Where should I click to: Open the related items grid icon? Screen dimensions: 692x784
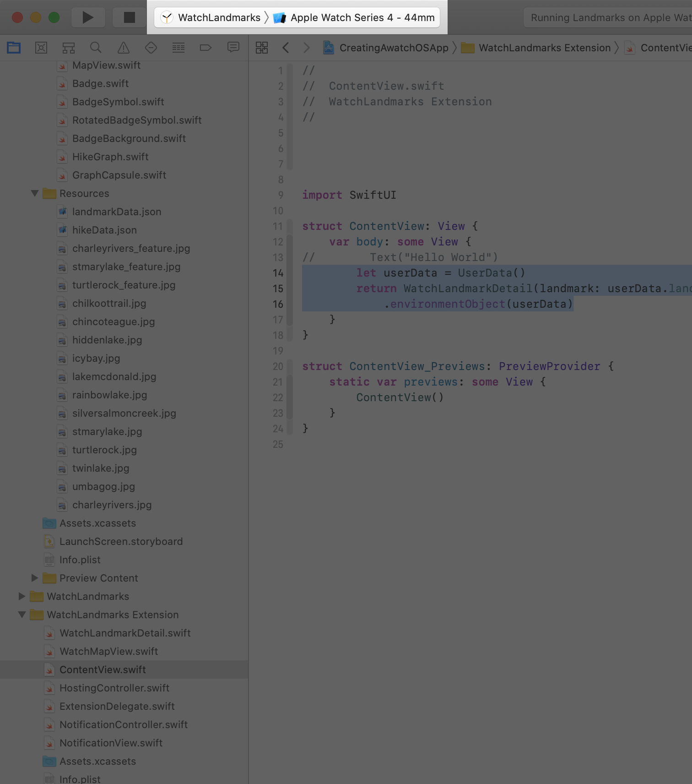(x=262, y=48)
